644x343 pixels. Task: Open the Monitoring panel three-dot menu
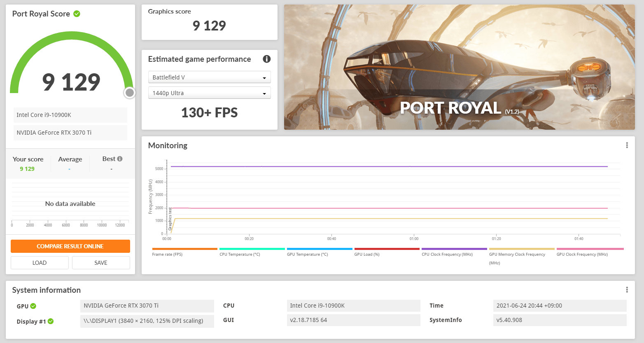pos(627,145)
